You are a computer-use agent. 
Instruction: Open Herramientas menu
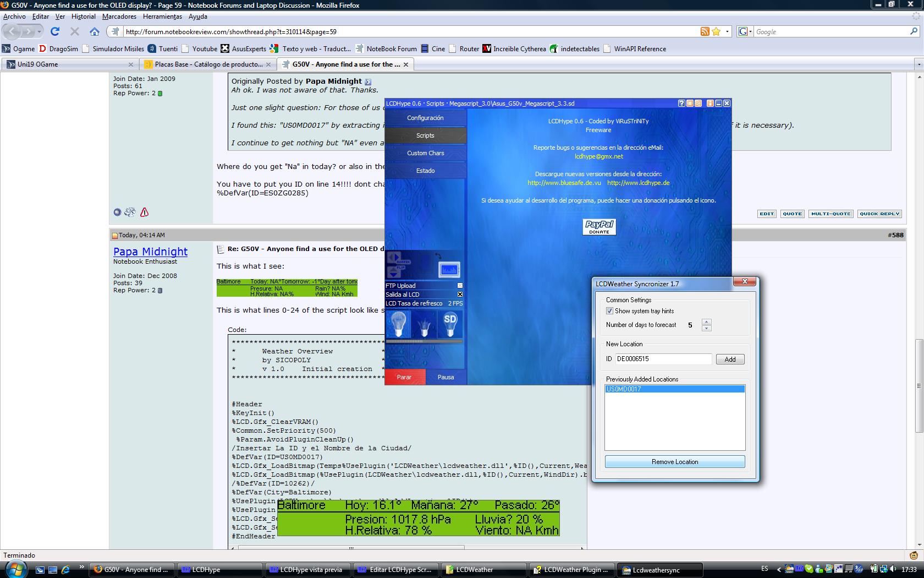coord(163,17)
